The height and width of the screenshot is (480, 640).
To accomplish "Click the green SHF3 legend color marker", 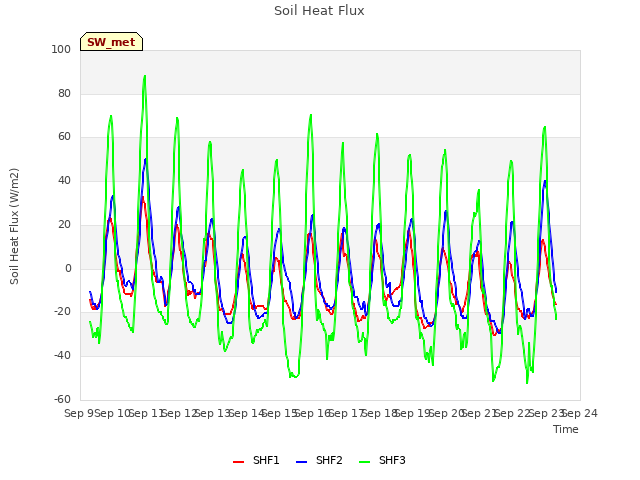I will click(364, 462).
